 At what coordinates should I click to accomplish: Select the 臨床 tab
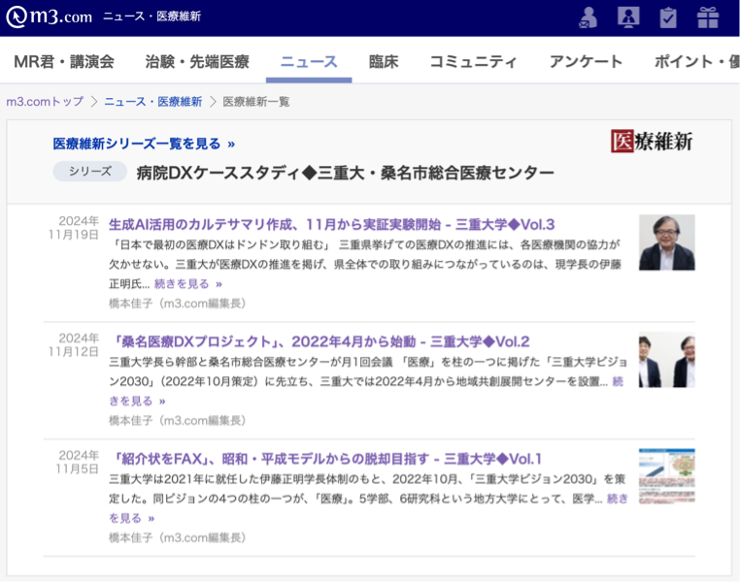click(x=383, y=62)
